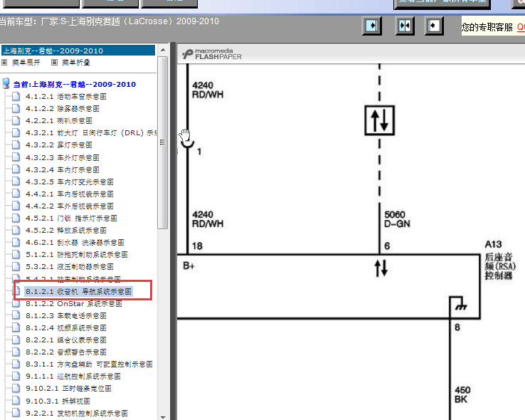Click page icon beside 8.1.2.4 视频系统示意图
The height and width of the screenshot is (420, 525).
point(16,328)
